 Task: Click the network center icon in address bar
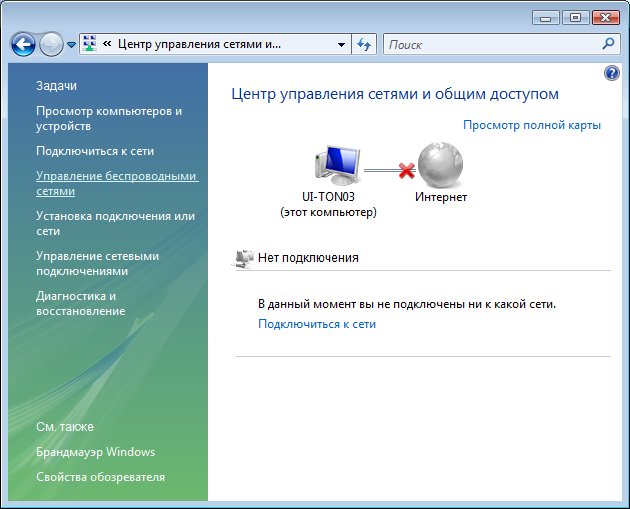(91, 45)
